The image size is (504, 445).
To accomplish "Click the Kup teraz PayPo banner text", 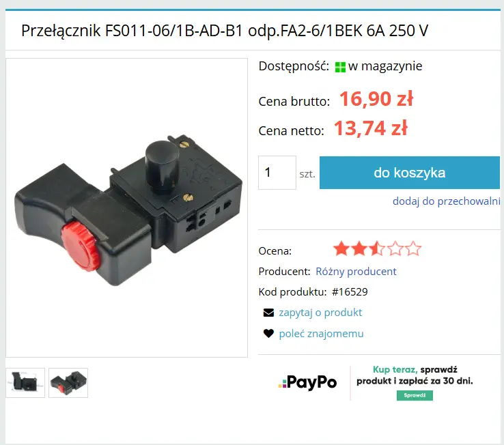I will (415, 375).
